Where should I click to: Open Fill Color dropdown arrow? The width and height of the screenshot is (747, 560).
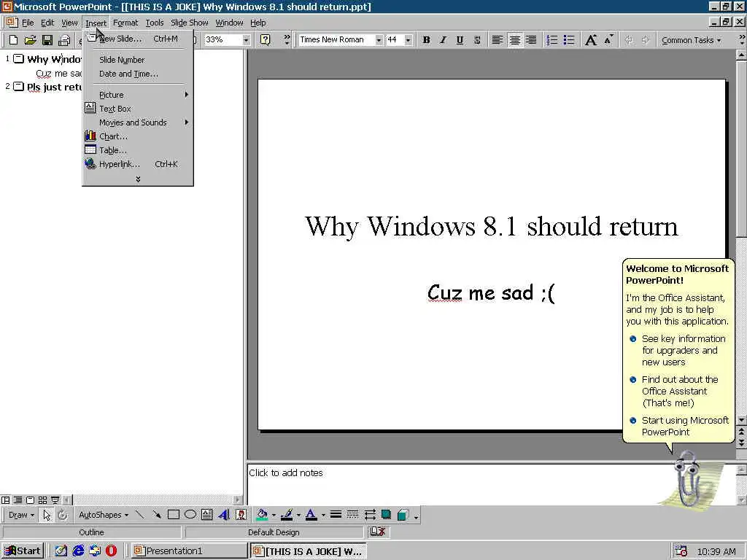point(274,515)
